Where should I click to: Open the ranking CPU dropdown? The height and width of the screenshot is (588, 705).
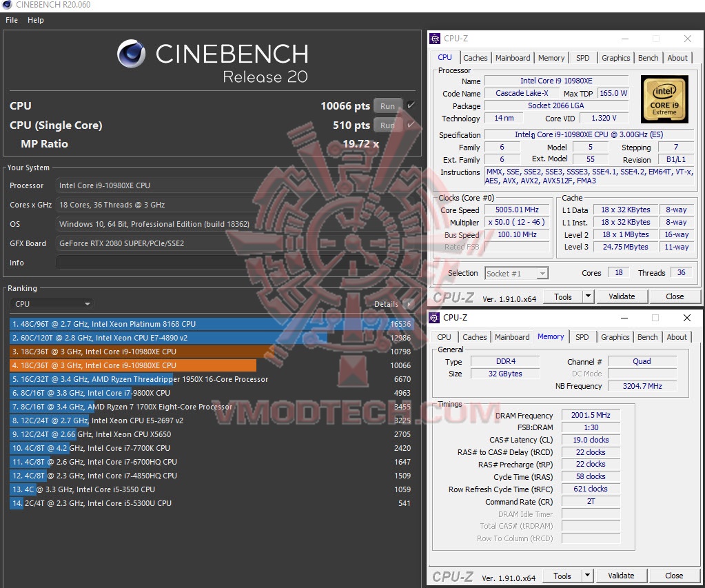click(52, 304)
